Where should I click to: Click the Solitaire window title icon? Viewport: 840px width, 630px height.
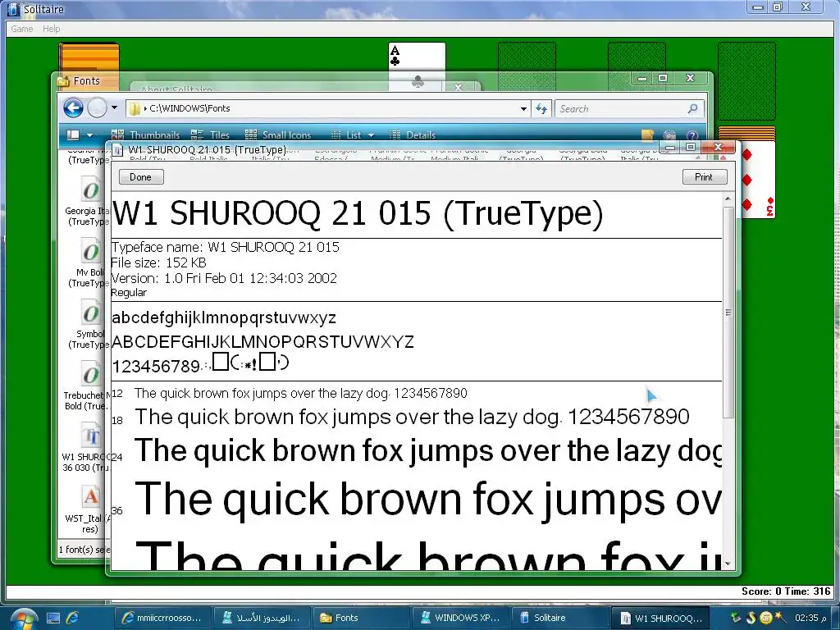[14, 9]
